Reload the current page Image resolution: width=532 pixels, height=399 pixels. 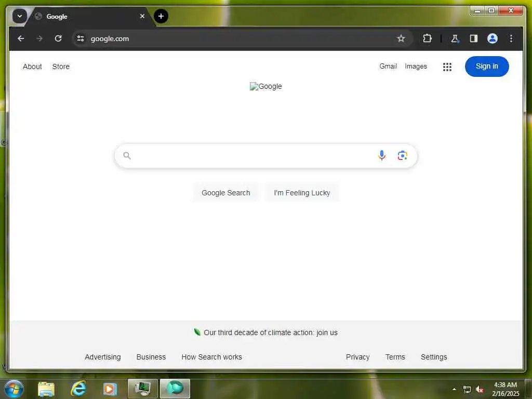point(58,38)
